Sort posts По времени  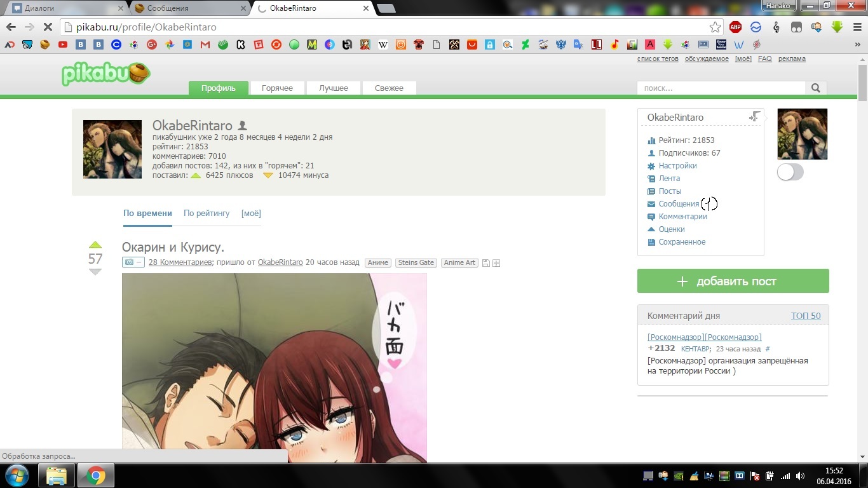point(147,213)
